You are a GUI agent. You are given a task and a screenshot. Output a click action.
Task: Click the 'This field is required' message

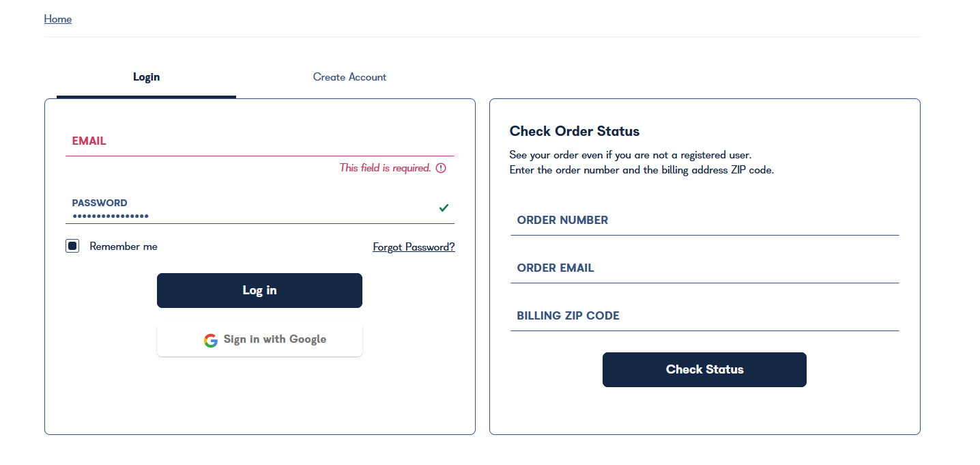point(386,168)
